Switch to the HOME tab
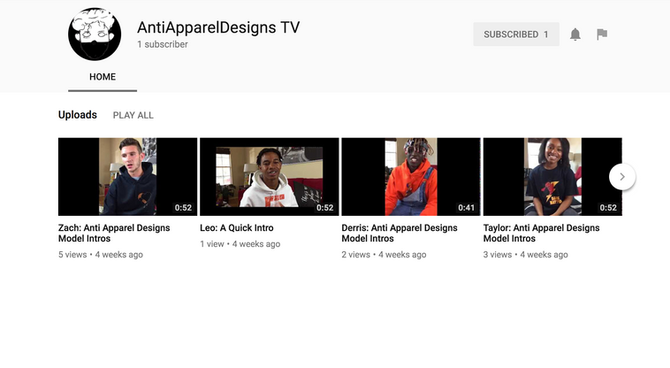 pos(103,77)
